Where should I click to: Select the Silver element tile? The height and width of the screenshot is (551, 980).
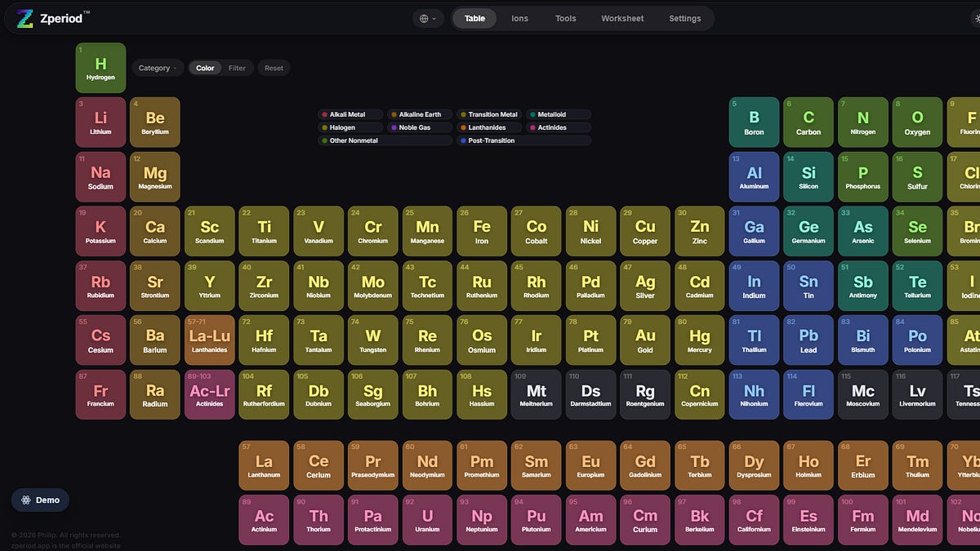(645, 286)
